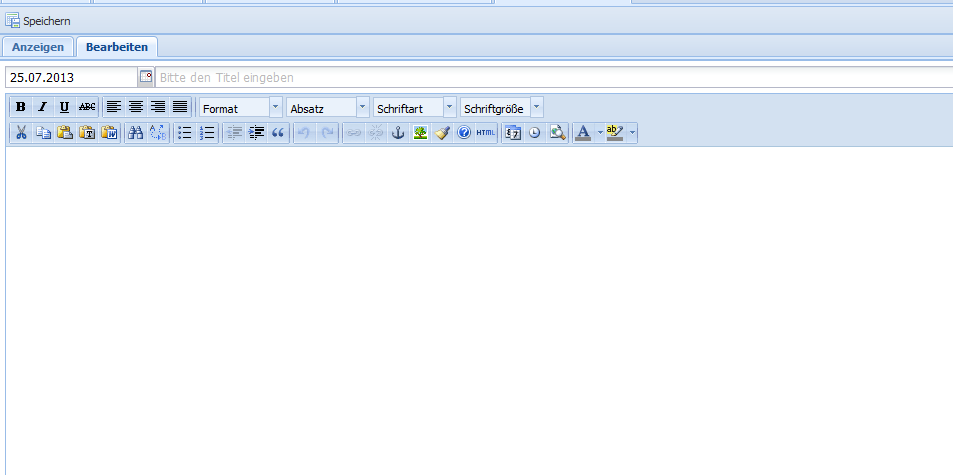Insert a bulleted list
The height and width of the screenshot is (475, 953).
184,133
